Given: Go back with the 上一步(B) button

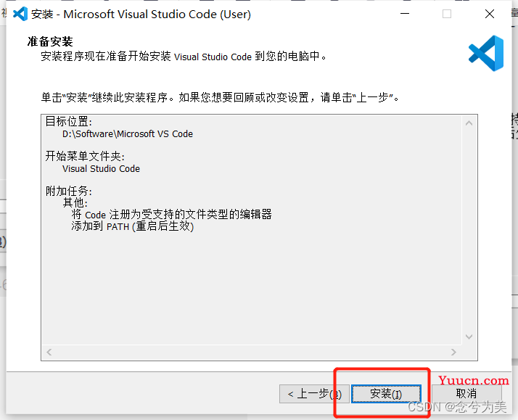Looking at the screenshot, I should click(314, 394).
